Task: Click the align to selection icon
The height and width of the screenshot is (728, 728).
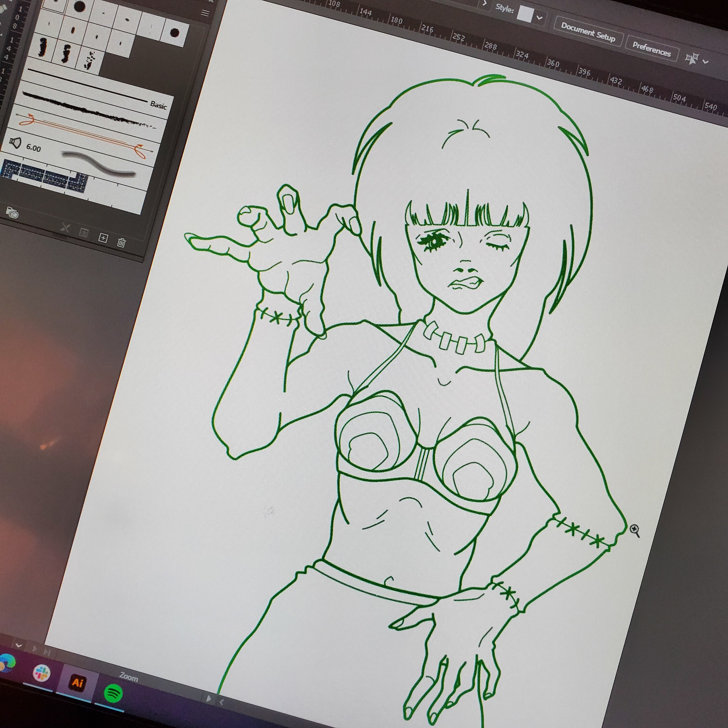Action: [692, 58]
